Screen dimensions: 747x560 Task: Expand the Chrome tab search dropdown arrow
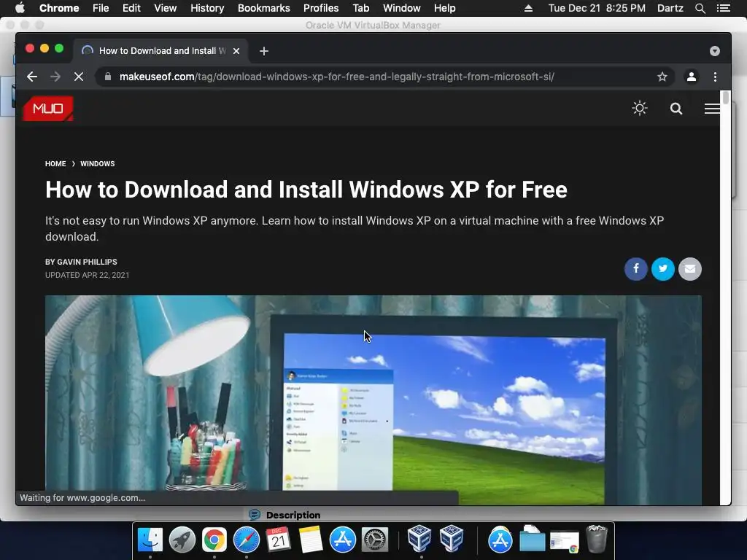(715, 51)
